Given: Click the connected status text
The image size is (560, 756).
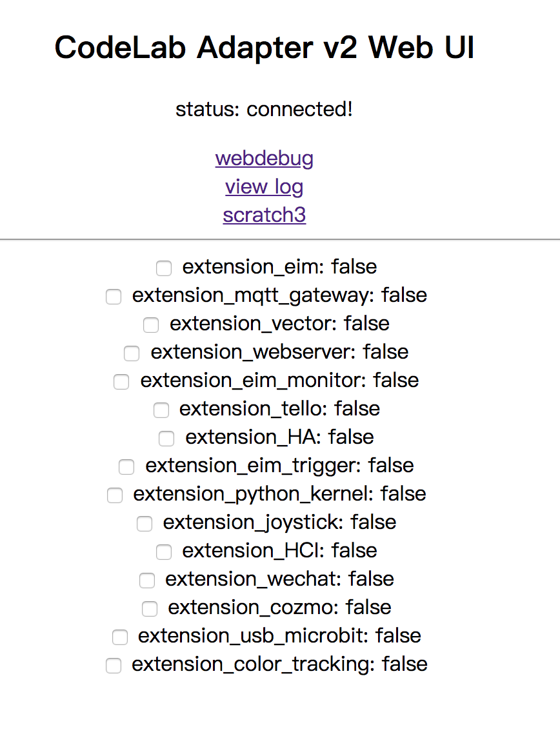Looking at the screenshot, I should click(x=264, y=109).
